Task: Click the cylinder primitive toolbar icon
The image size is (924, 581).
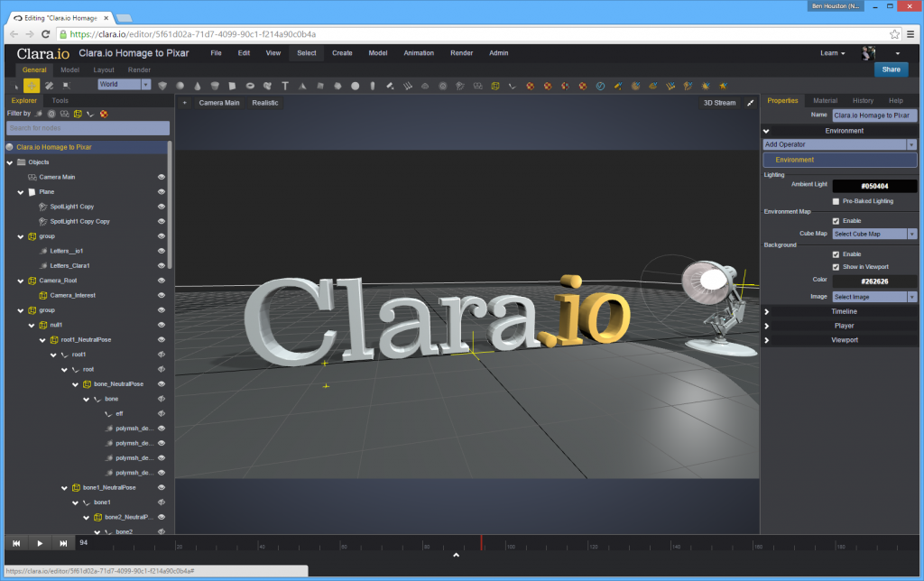Action: tap(215, 86)
